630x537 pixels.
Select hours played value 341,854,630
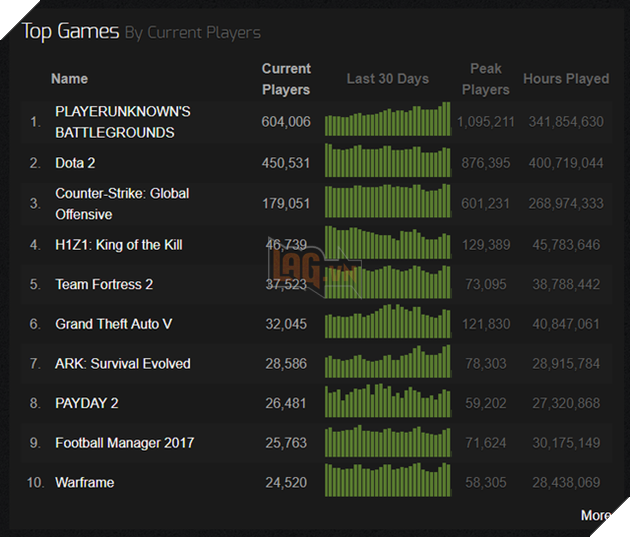pos(566,122)
